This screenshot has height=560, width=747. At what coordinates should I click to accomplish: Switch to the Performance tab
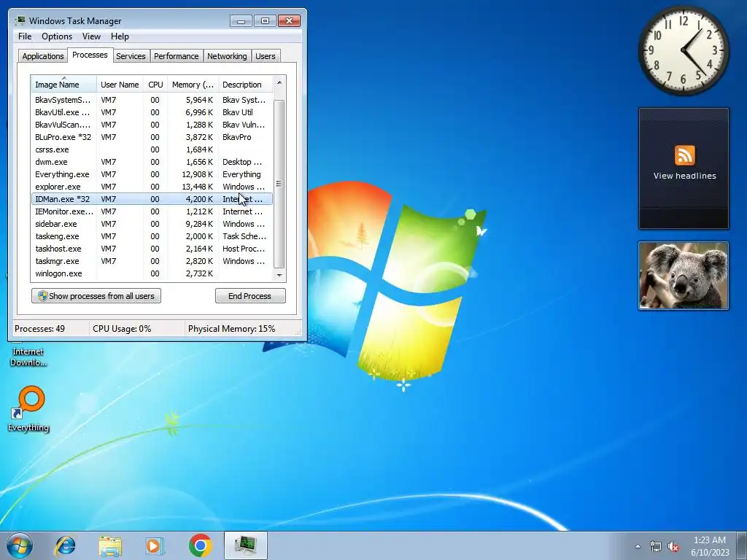point(176,56)
